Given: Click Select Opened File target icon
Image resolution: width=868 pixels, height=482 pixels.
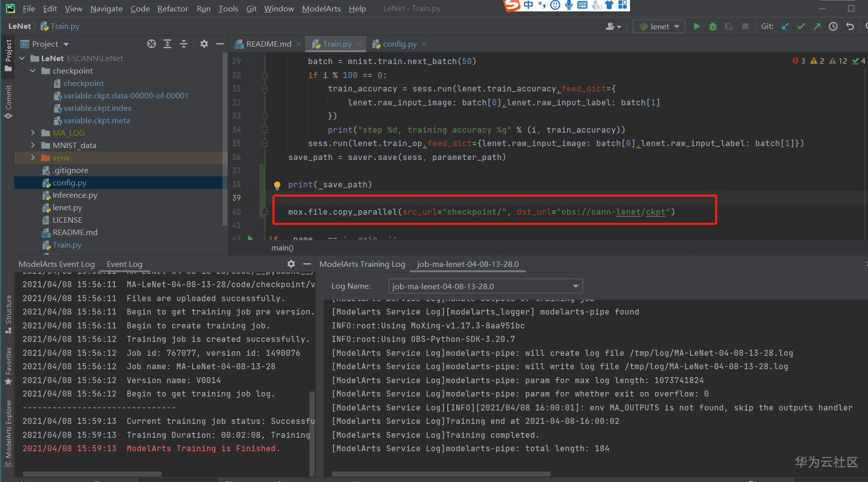Looking at the screenshot, I should click(152, 44).
